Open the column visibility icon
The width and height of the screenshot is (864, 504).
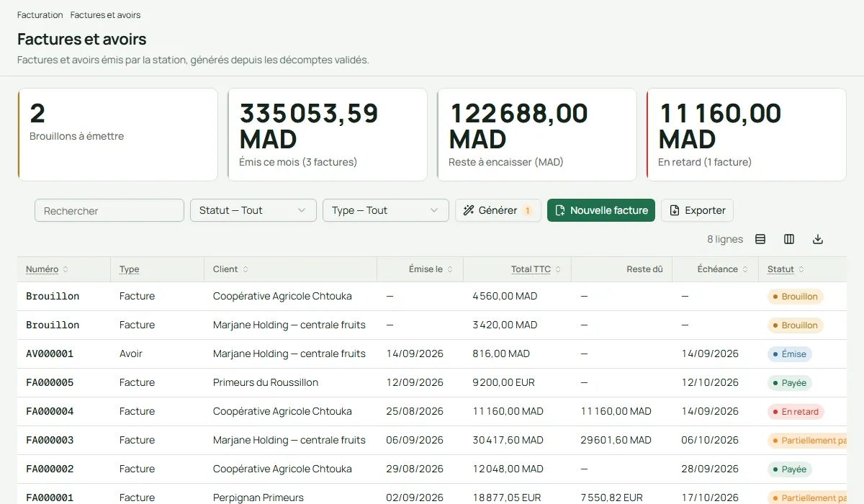coord(789,239)
